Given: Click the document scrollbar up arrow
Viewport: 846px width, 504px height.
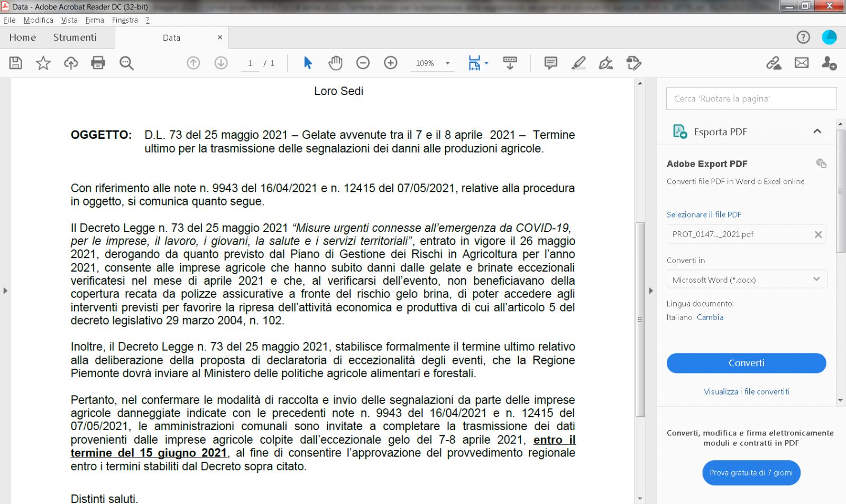Looking at the screenshot, I should click(640, 83).
